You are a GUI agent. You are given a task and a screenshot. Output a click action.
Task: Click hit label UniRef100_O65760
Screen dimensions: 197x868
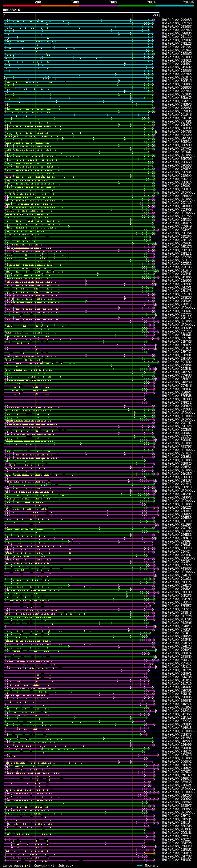pos(177,23)
